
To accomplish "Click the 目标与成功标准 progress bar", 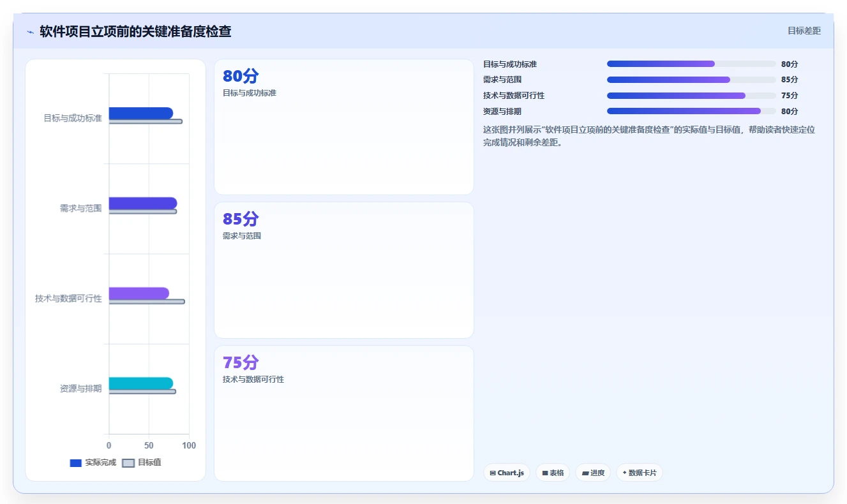I will (x=691, y=64).
